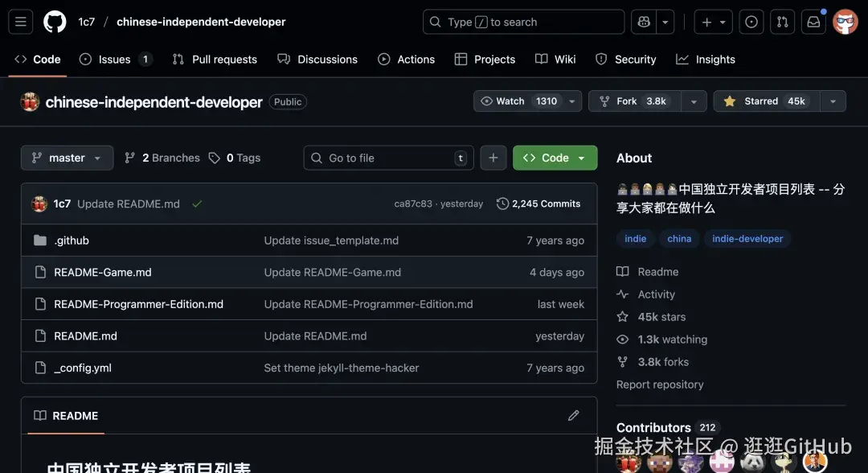
Task: Open the README-Game.md file
Action: (103, 272)
